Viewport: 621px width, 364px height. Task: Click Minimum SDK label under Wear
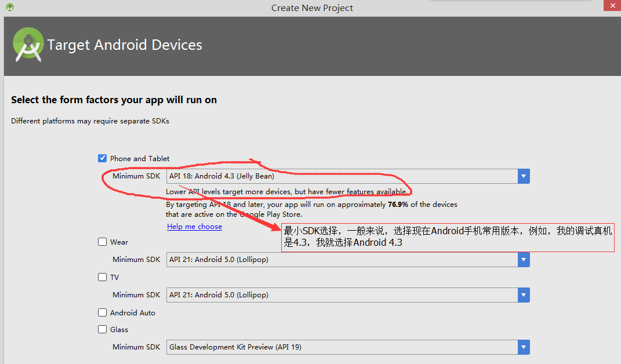pos(136,260)
